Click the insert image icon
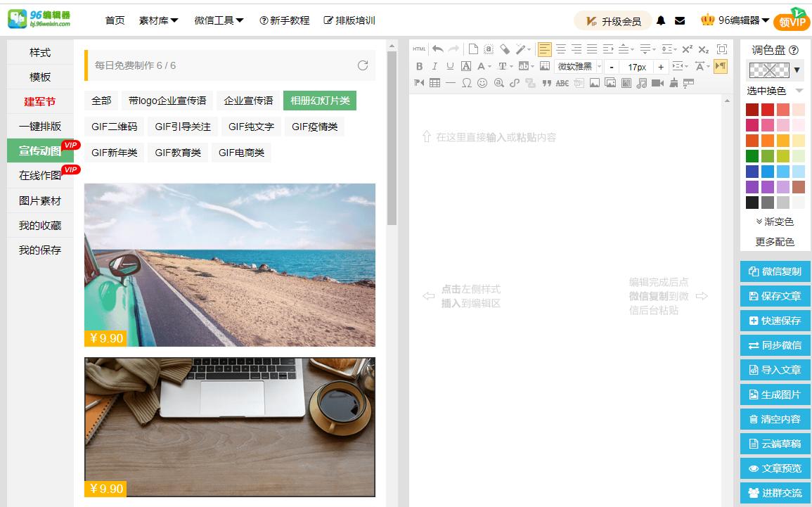The width and height of the screenshot is (812, 507). pyautogui.click(x=593, y=82)
